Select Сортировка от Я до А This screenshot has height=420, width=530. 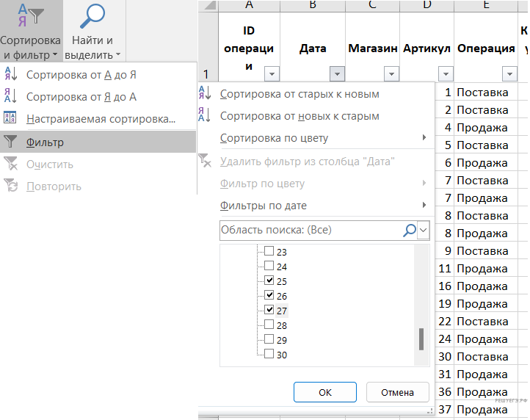coord(81,97)
